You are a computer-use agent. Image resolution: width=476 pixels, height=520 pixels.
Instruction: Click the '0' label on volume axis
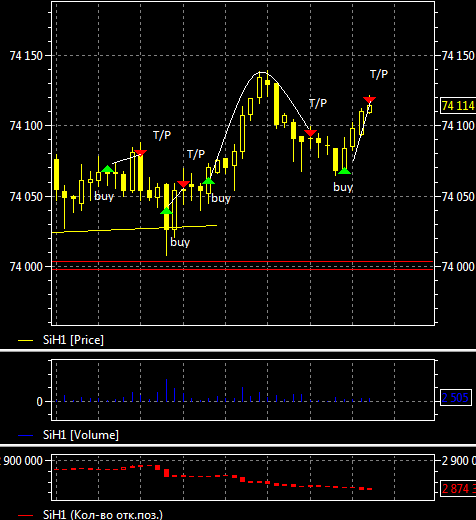39,402
